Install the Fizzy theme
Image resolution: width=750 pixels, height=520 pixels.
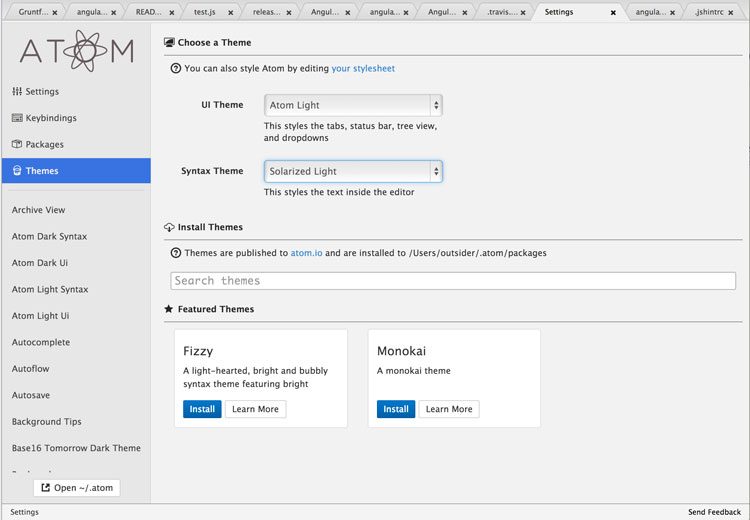(202, 409)
